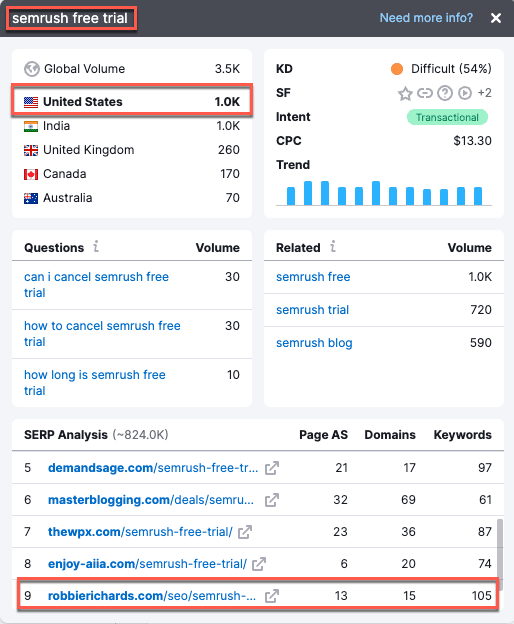The width and height of the screenshot is (514, 624).
Task: Click the Domains column header
Action: [x=390, y=435]
